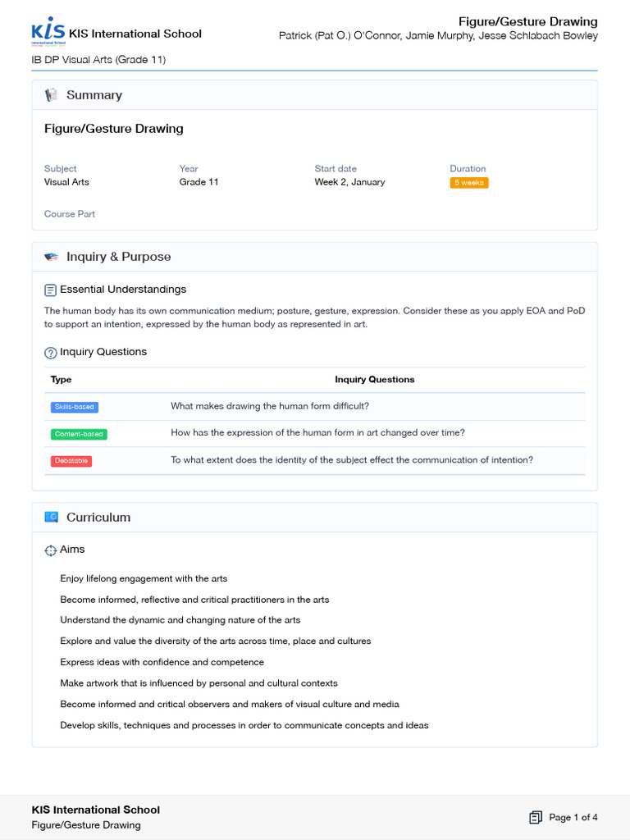The width and height of the screenshot is (630, 840).
Task: Collapse the Inquiry & Purpose heading
Action: [119, 257]
